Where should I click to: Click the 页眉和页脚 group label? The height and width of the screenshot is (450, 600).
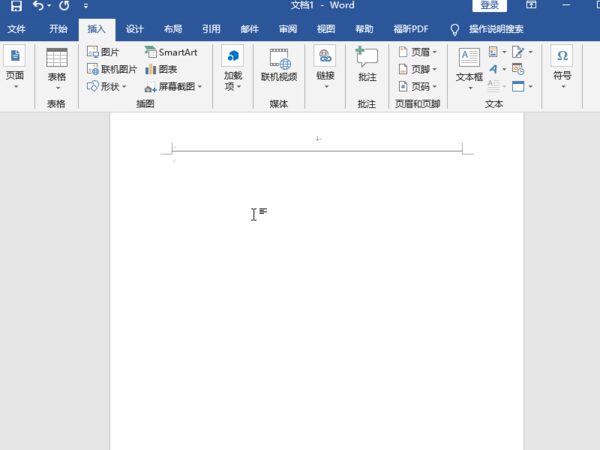click(x=417, y=104)
